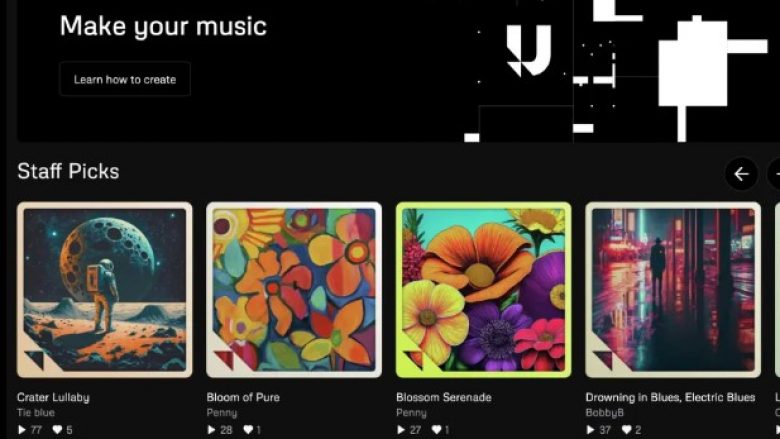
Task: Open the Bloom of Pure song title
Action: coord(243,397)
